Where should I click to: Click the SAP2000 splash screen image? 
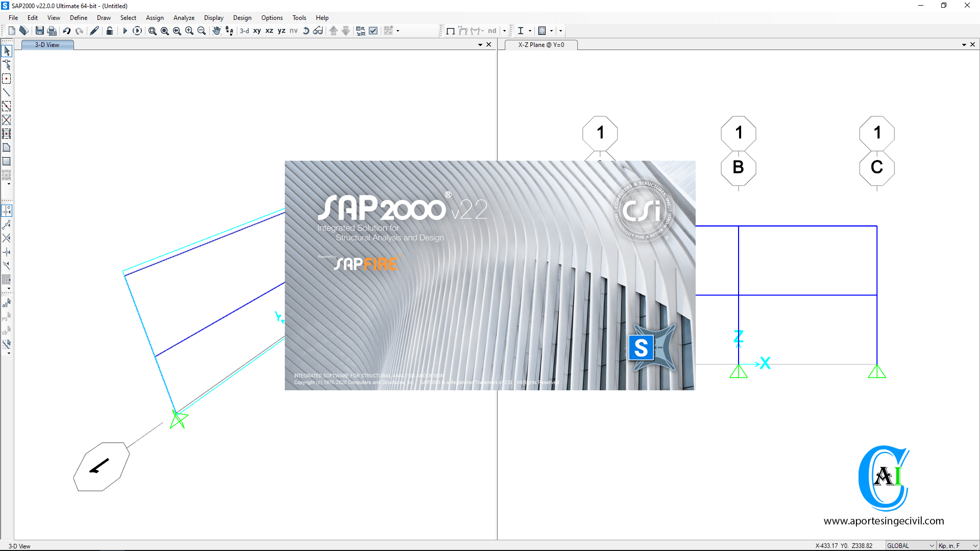(x=489, y=275)
